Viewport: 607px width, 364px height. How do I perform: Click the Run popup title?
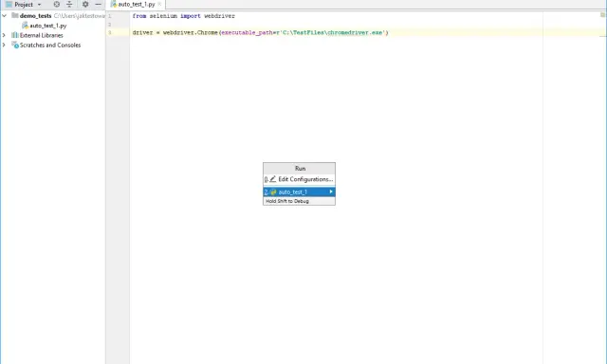[x=300, y=169]
